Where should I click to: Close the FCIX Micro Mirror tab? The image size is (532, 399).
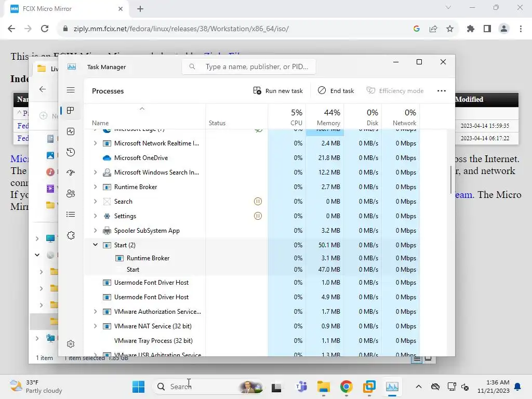[121, 9]
